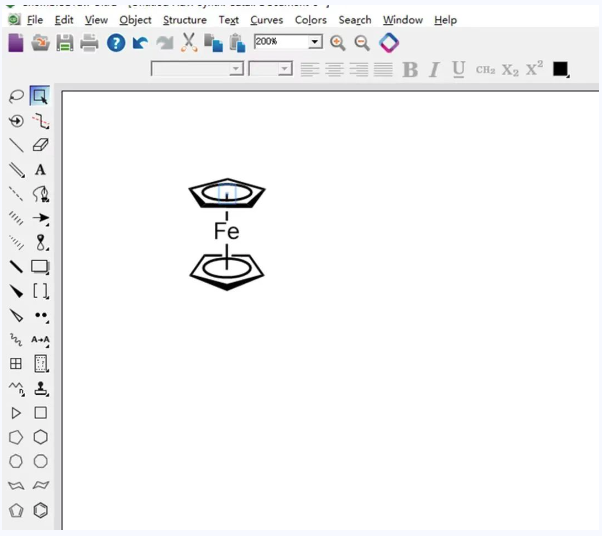Zoom in with magnifier plus
The width and height of the screenshot is (602, 536).
click(x=338, y=43)
